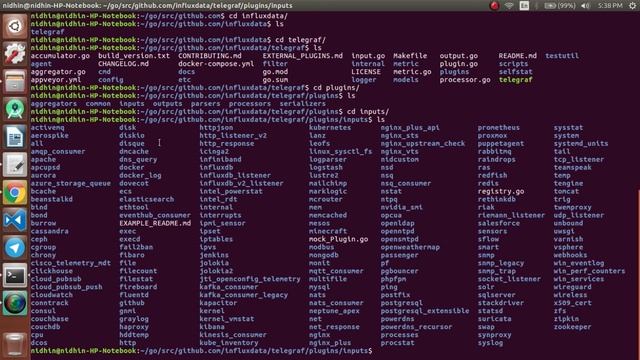Click 'postgresql_extensible' in the listing
The height and width of the screenshot is (360, 640).
click(x=425, y=311)
